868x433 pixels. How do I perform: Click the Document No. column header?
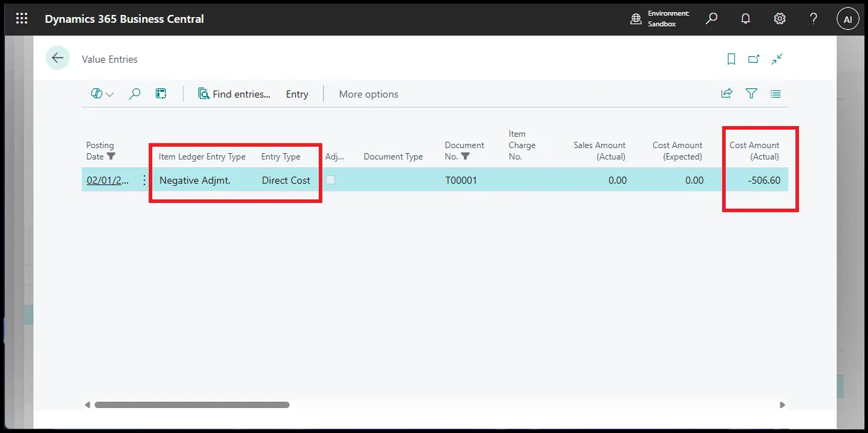click(464, 150)
